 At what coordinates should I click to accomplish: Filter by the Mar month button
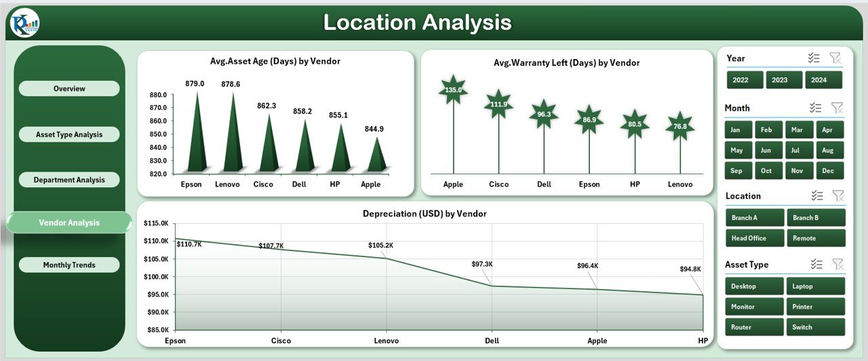(x=797, y=130)
